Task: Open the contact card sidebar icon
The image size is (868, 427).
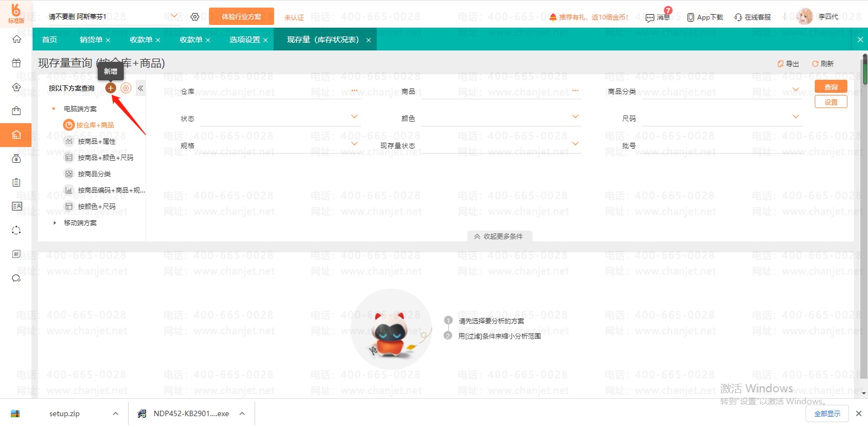Action: point(16,206)
